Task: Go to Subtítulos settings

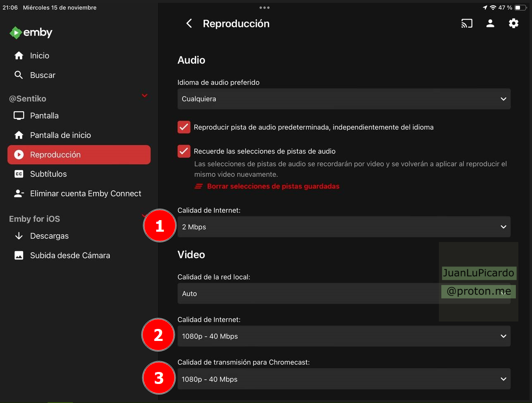Action: [x=48, y=174]
